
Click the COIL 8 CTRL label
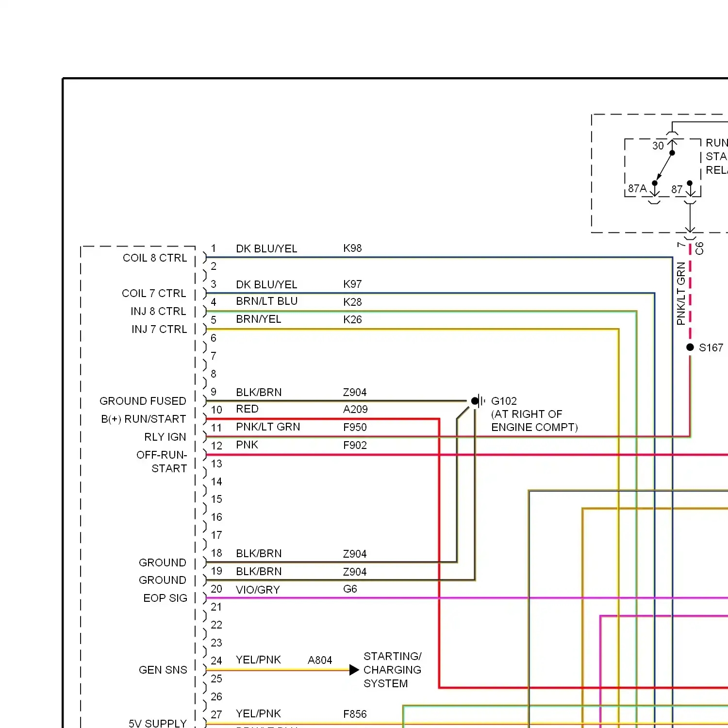coord(155,258)
